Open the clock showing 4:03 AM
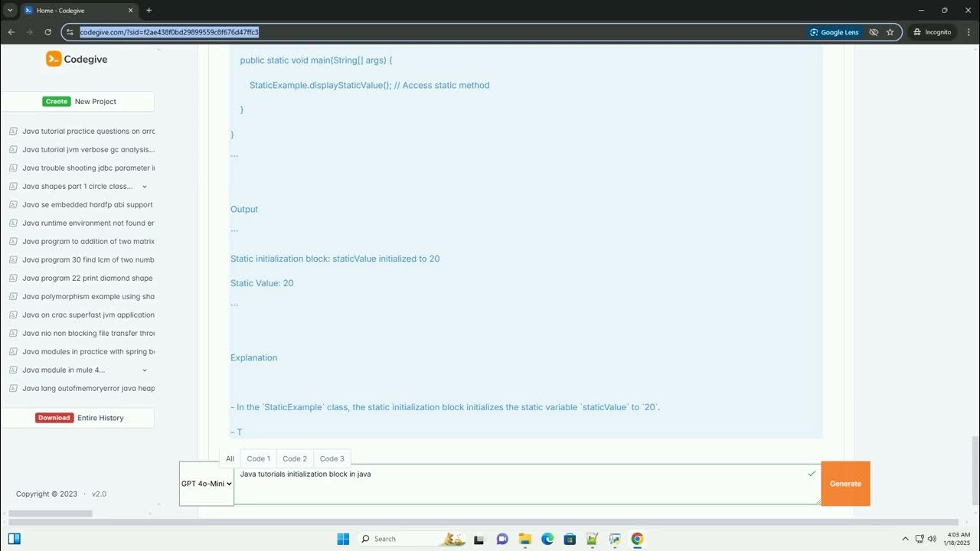The height and width of the screenshot is (551, 980). coord(957,539)
